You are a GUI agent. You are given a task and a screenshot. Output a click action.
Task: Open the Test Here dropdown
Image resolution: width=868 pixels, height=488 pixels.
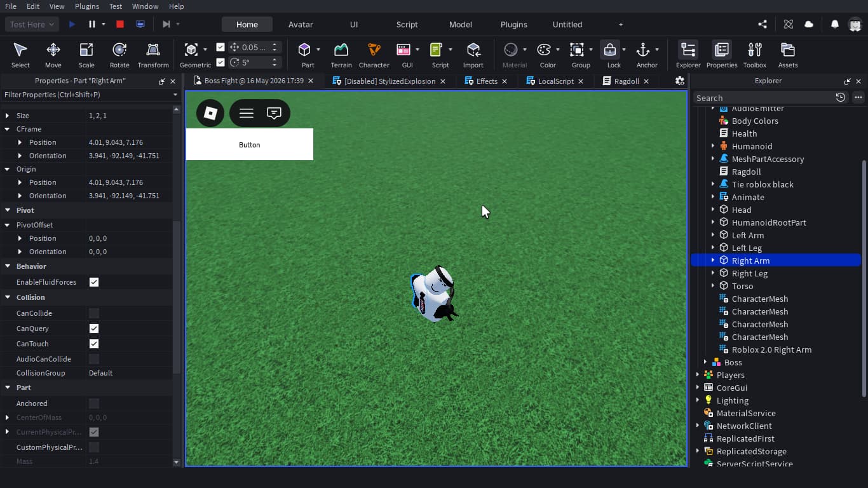pyautogui.click(x=32, y=24)
